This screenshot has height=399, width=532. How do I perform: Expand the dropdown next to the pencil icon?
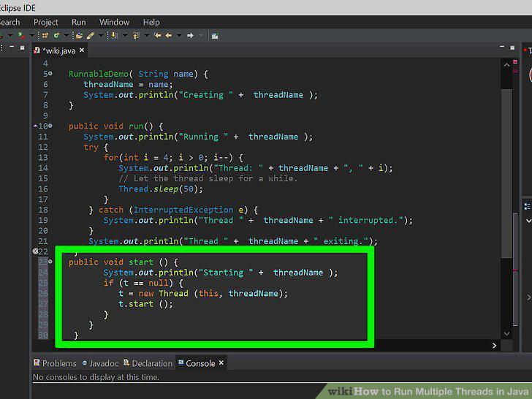(101, 35)
